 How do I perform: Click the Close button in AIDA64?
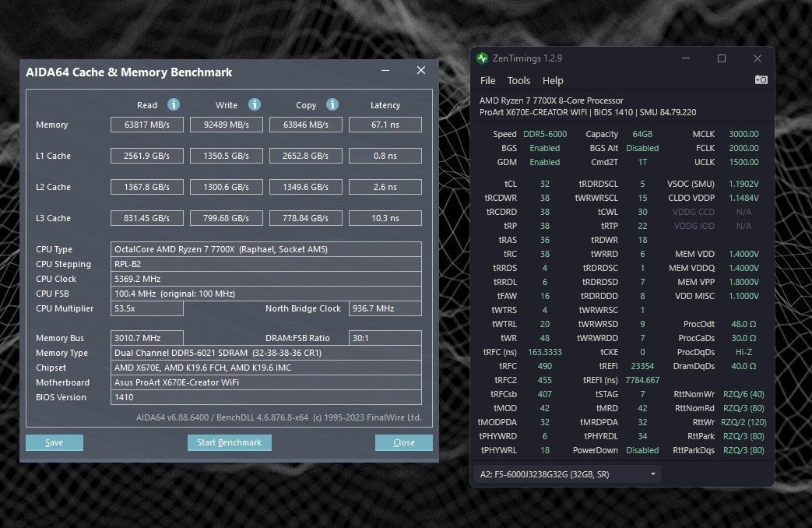coord(404,442)
